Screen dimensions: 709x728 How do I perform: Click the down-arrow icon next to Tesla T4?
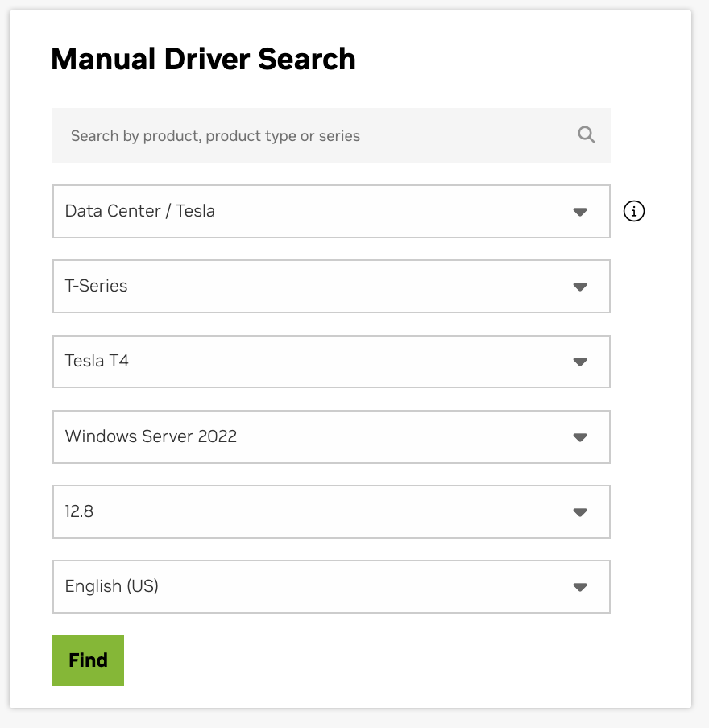(x=579, y=362)
